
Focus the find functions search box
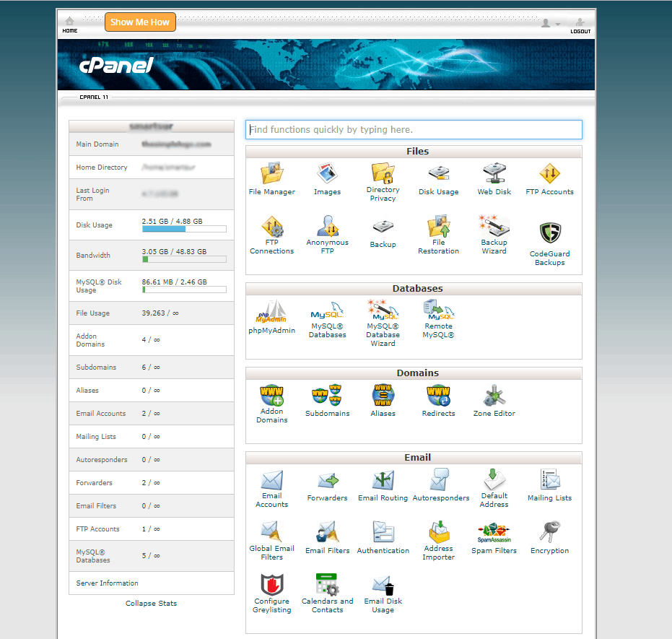(414, 129)
